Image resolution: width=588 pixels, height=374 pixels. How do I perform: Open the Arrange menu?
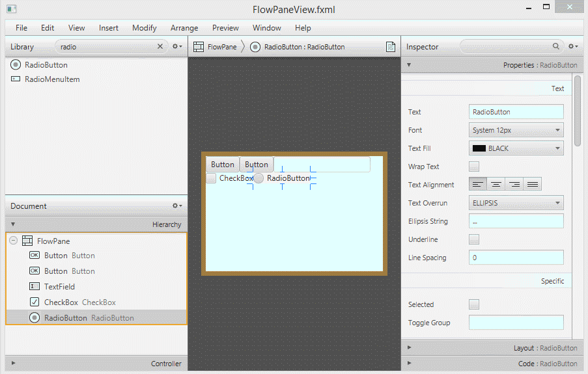[184, 28]
